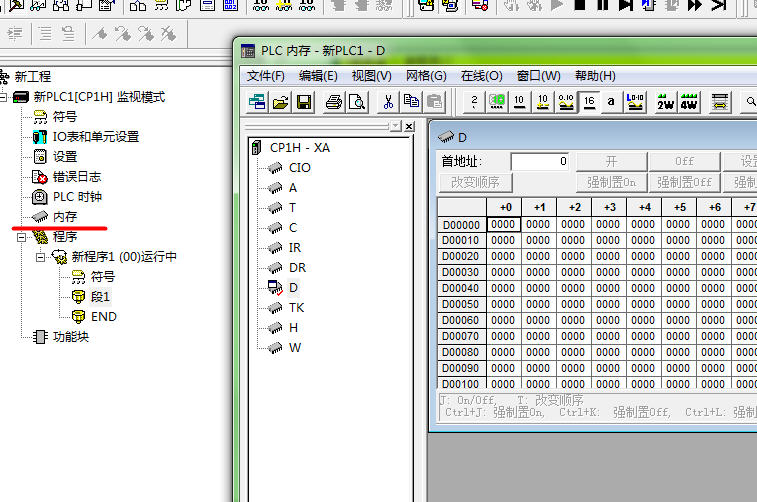Click the Print Preview icon
Image resolution: width=757 pixels, height=502 pixels.
coord(357,102)
